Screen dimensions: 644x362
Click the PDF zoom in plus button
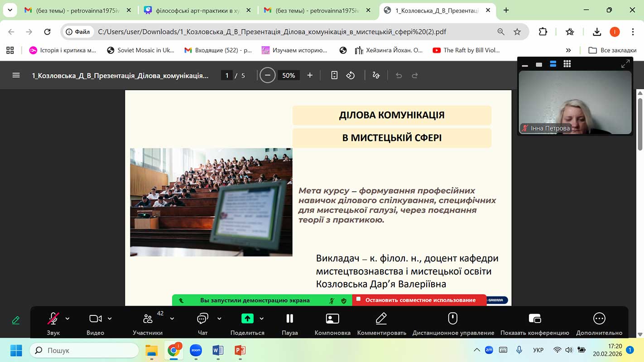click(310, 76)
